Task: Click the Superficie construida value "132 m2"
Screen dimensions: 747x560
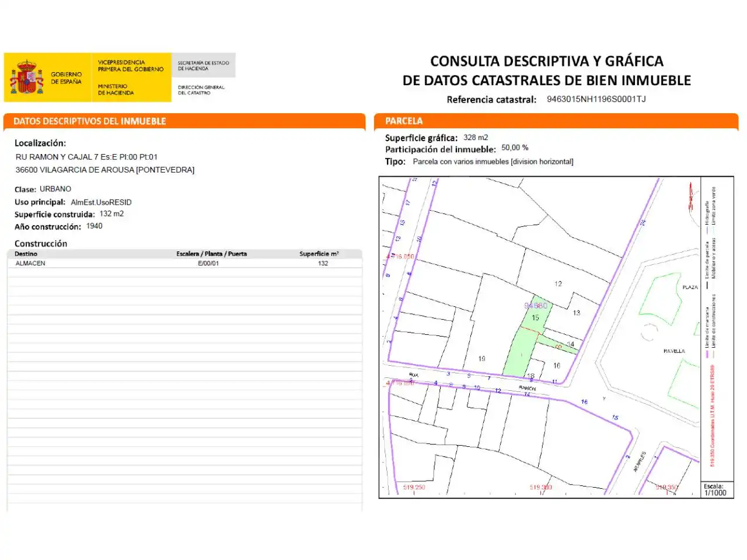Action: [x=111, y=214]
